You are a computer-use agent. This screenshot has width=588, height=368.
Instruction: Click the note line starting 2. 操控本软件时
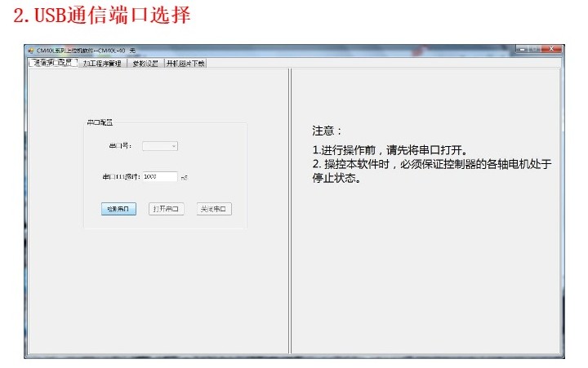431,164
